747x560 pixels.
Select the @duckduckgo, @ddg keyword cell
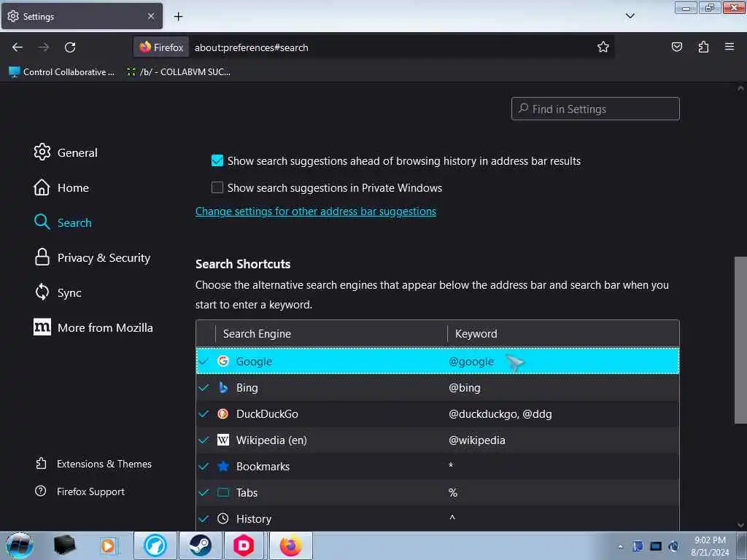point(500,414)
